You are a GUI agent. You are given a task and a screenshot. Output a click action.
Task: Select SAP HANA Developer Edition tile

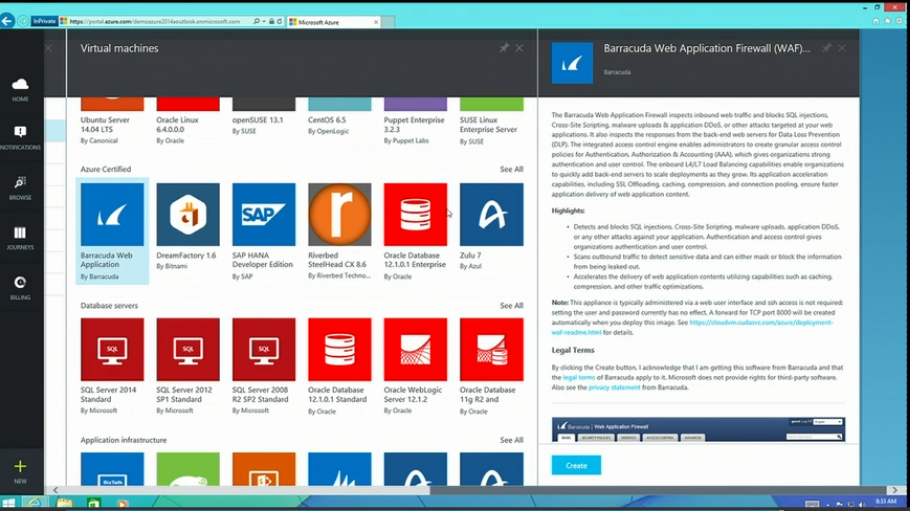263,231
